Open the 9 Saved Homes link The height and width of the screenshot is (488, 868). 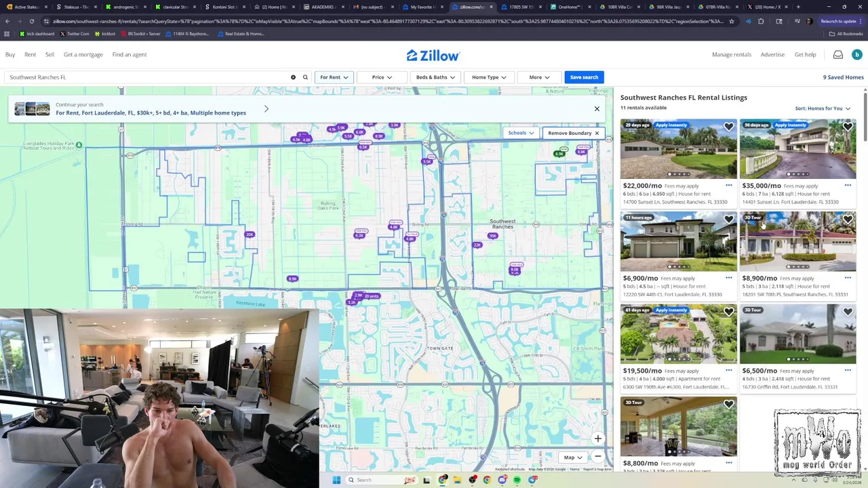click(x=843, y=77)
